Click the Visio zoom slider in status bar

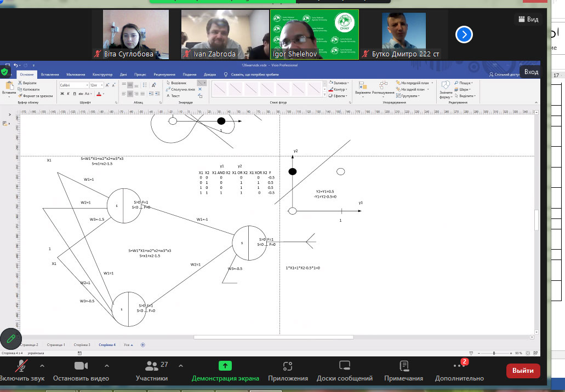(x=494, y=353)
